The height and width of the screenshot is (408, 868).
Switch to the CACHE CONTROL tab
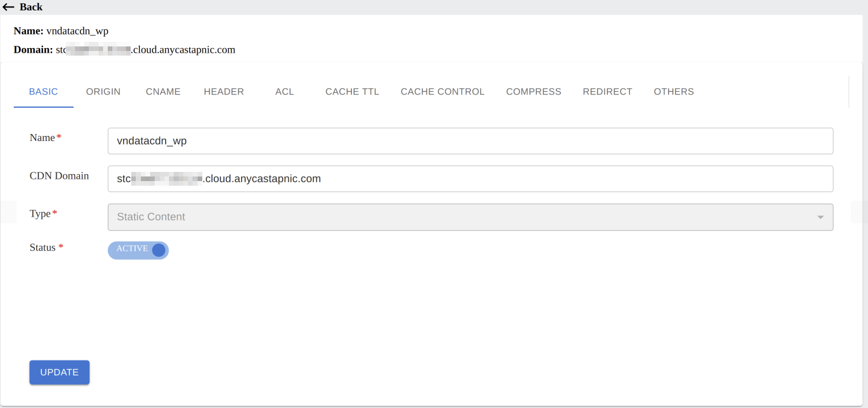coord(442,92)
